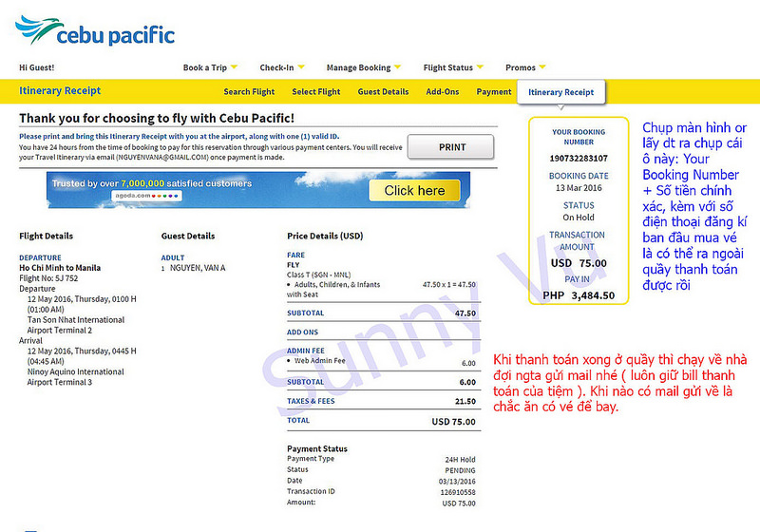
Task: Click the 'Web Admin Fee' line item
Action: [x=320, y=361]
